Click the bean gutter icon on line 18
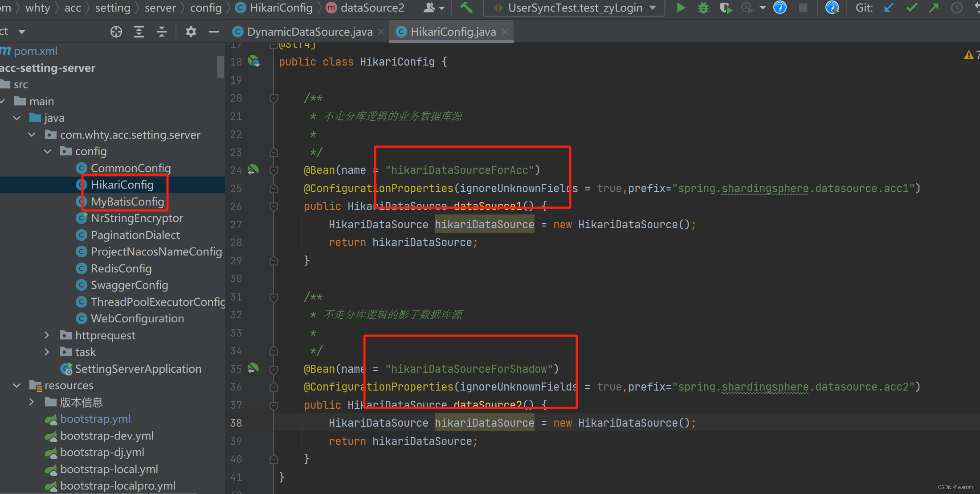 click(x=253, y=61)
